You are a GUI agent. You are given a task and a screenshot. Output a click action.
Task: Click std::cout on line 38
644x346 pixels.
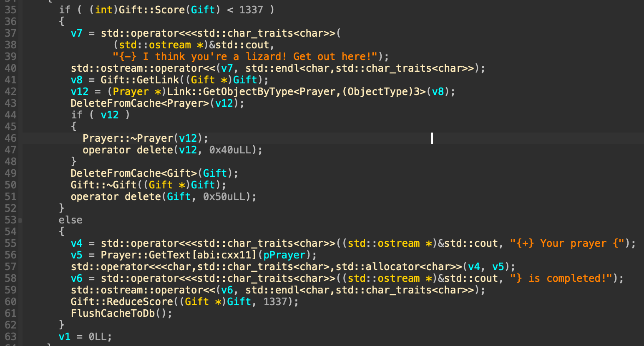click(x=242, y=45)
